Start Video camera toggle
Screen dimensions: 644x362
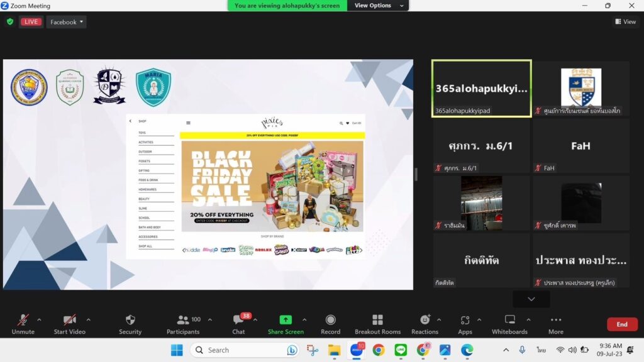coord(69,320)
